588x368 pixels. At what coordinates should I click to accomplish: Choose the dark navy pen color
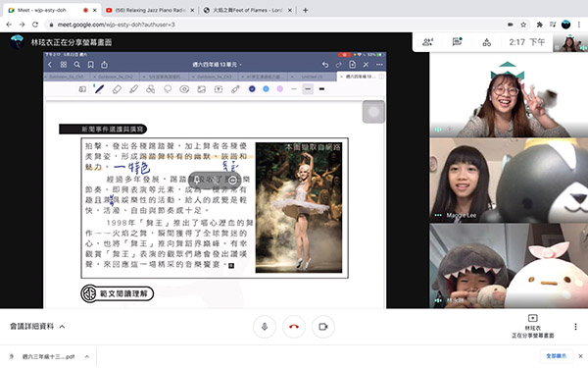(252, 89)
